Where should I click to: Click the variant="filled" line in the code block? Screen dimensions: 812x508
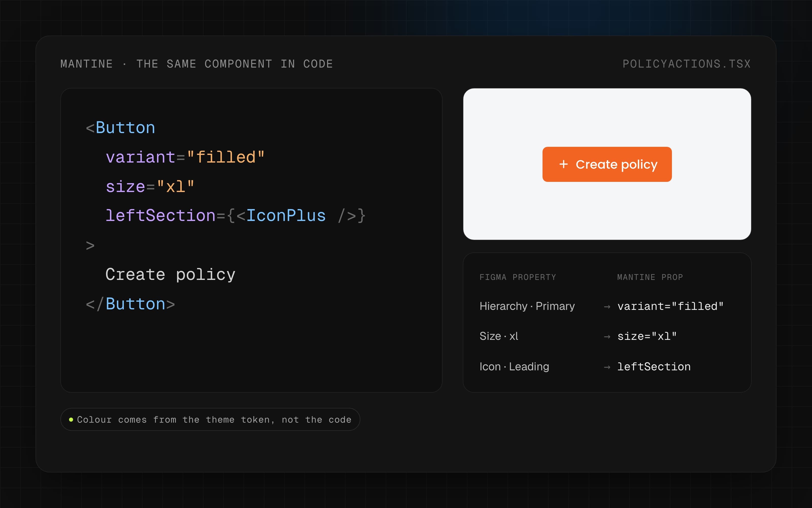(185, 157)
